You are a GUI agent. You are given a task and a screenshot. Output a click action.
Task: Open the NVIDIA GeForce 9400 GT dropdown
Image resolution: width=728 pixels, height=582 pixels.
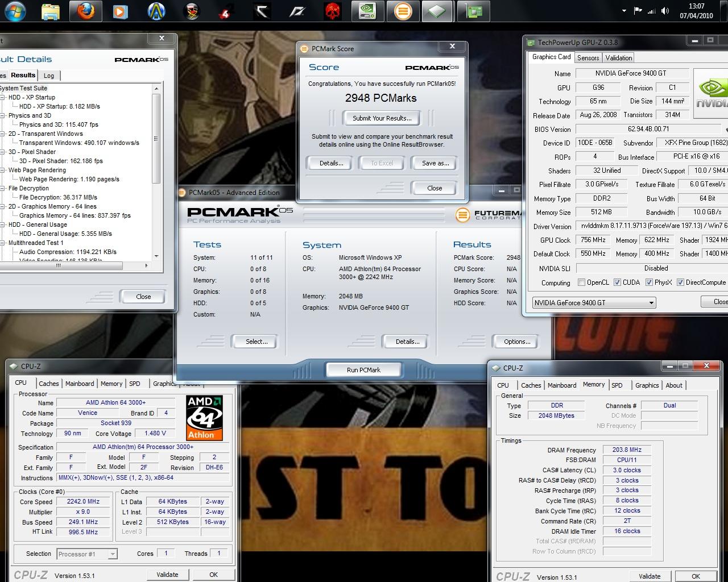pyautogui.click(x=594, y=302)
